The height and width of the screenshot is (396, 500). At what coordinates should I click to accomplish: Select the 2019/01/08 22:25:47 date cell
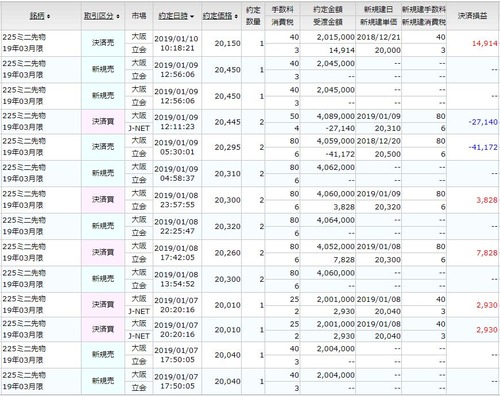[x=176, y=226]
